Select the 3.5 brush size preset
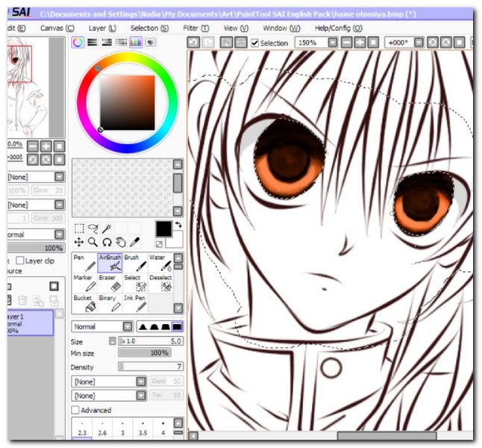The width and height of the screenshot is (482, 448). tap(142, 432)
